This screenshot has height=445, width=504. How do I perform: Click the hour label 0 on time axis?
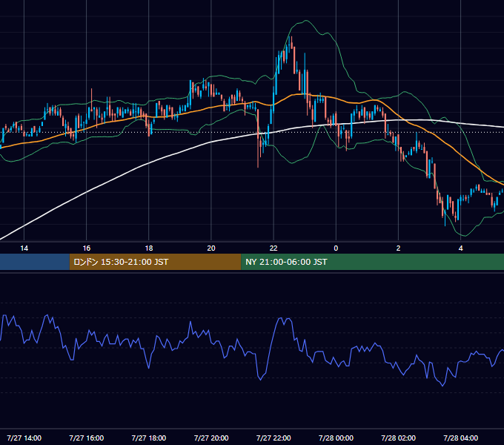pyautogui.click(x=336, y=248)
